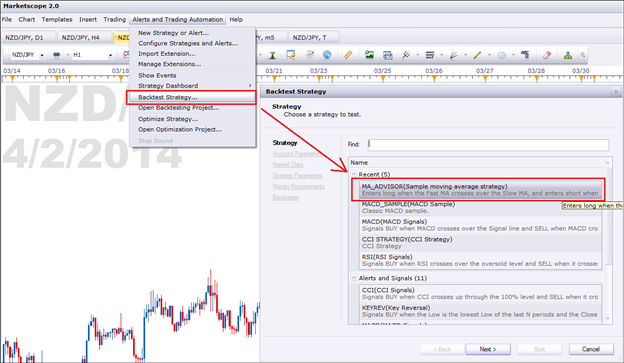Image resolution: width=624 pixels, height=363 pixels.
Task: Click the print chart toolbar icon
Action: pyautogui.click(x=388, y=55)
